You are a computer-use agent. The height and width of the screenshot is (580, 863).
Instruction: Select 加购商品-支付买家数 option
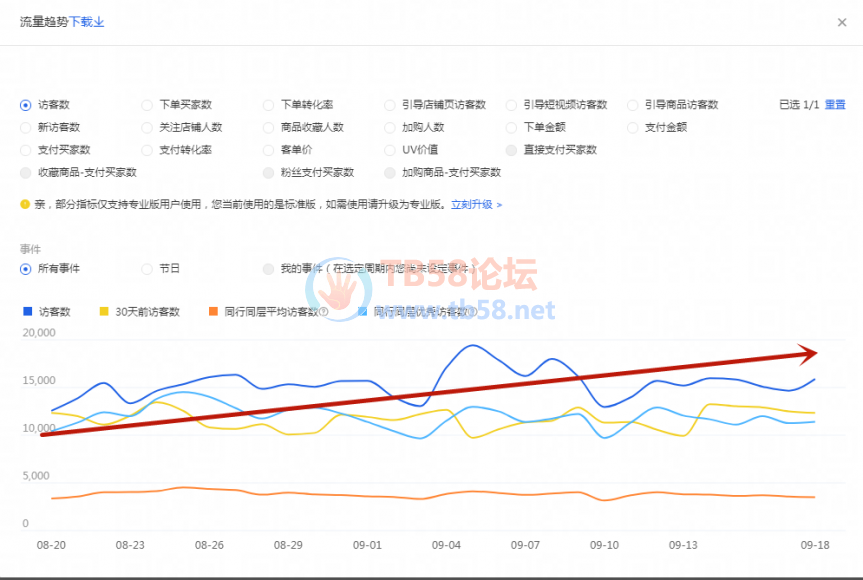pyautogui.click(x=390, y=173)
